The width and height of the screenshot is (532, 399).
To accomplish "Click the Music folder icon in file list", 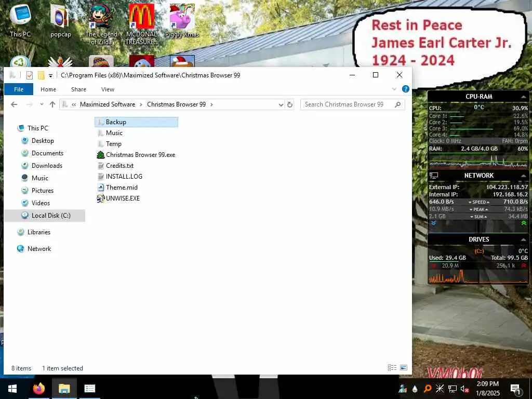I will click(x=100, y=133).
